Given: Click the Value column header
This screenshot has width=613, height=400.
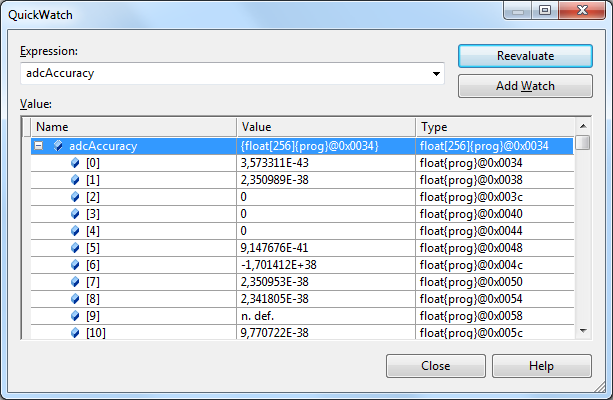Looking at the screenshot, I should [x=326, y=127].
